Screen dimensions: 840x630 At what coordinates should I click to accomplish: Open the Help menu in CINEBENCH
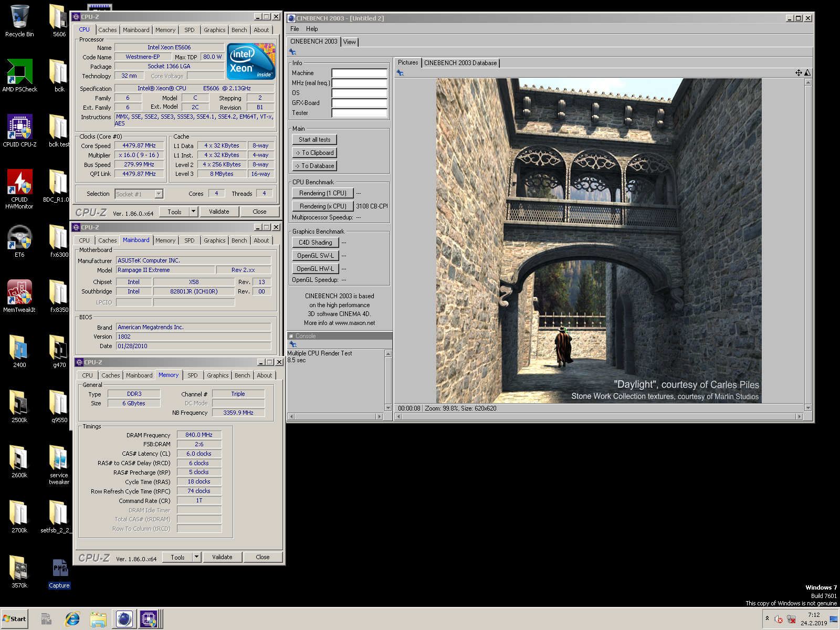click(312, 29)
